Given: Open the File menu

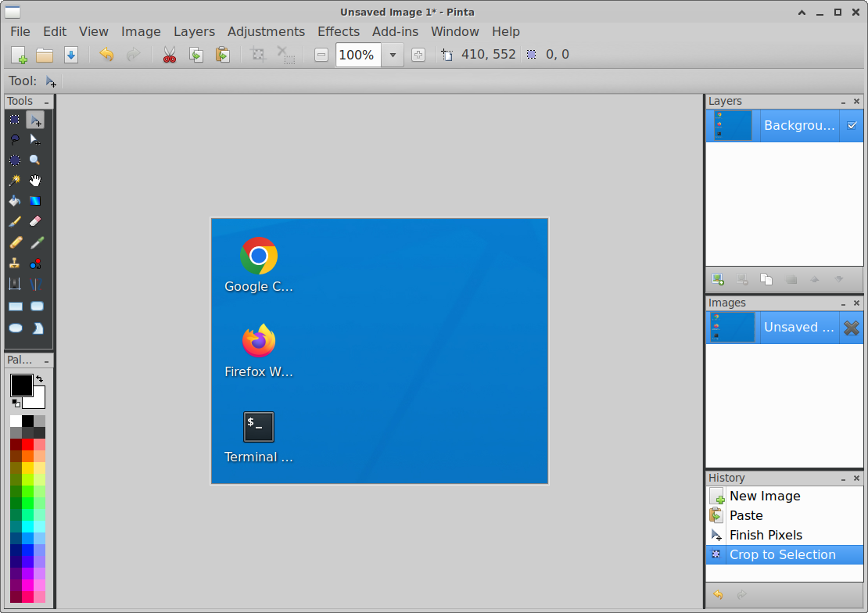Looking at the screenshot, I should [x=20, y=31].
